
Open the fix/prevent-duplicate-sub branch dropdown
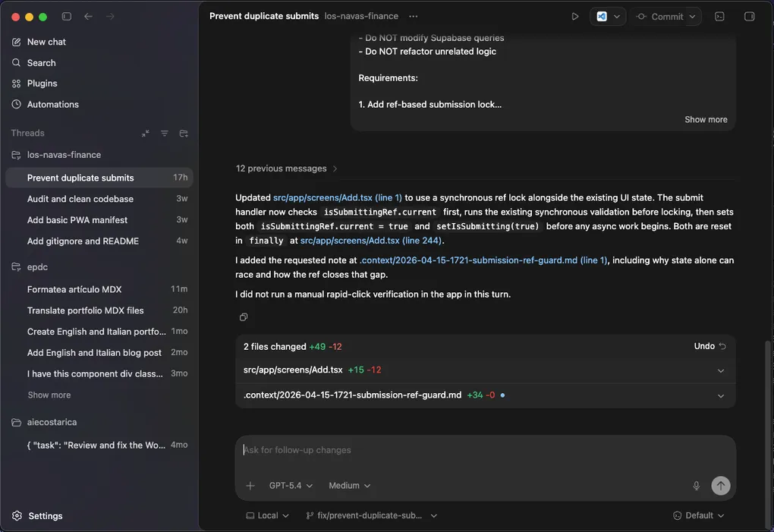pos(371,515)
